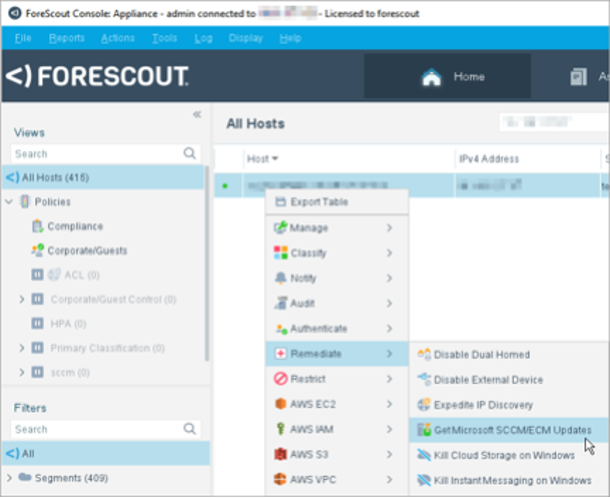Viewport: 610px width, 498px height.
Task: Open the Classify submenu
Action: point(337,253)
